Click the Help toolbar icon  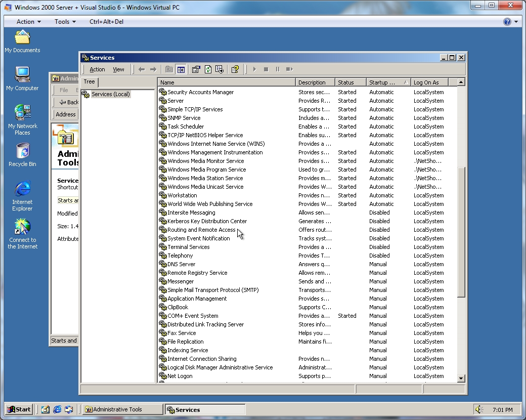click(235, 69)
